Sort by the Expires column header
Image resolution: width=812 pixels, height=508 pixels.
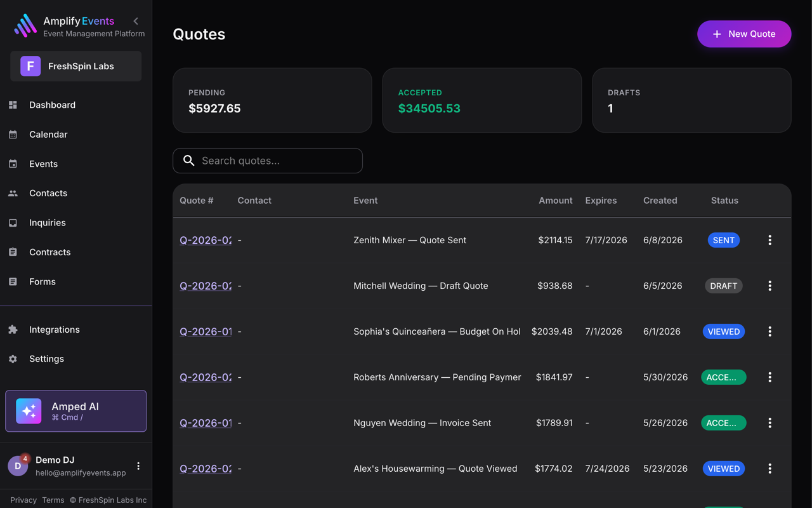point(601,200)
